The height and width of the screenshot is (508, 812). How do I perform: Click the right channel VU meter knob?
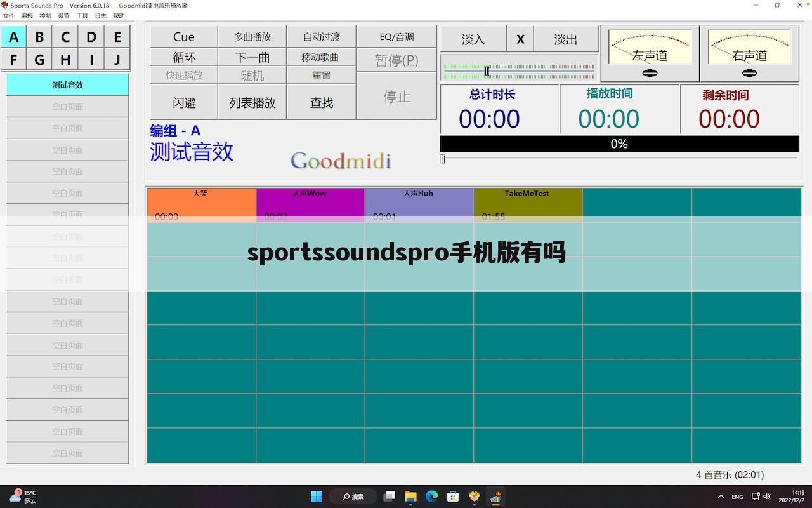point(749,73)
